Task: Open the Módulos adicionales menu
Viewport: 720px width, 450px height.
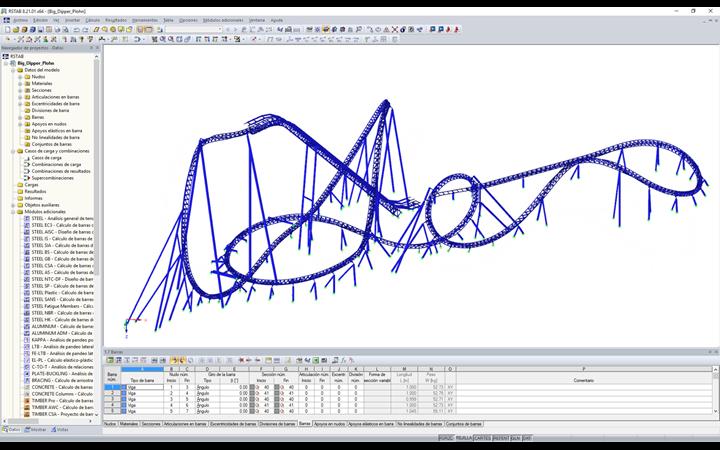Action: pyautogui.click(x=223, y=20)
